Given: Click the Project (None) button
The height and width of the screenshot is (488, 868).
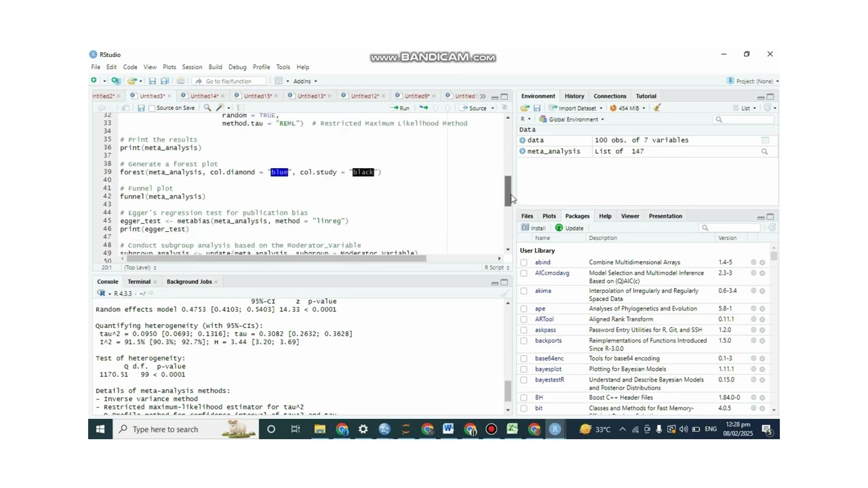Looking at the screenshot, I should tap(752, 81).
